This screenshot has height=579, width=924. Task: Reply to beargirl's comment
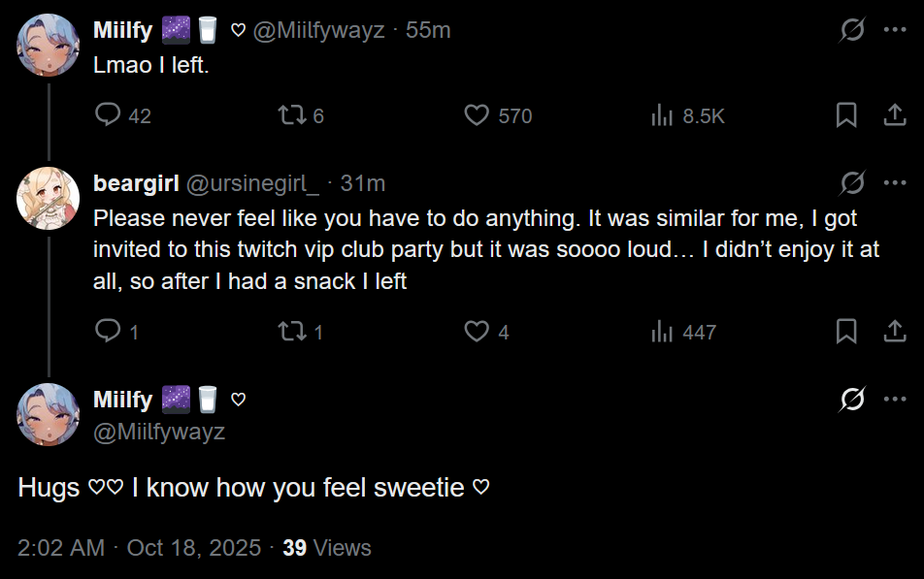point(108,332)
